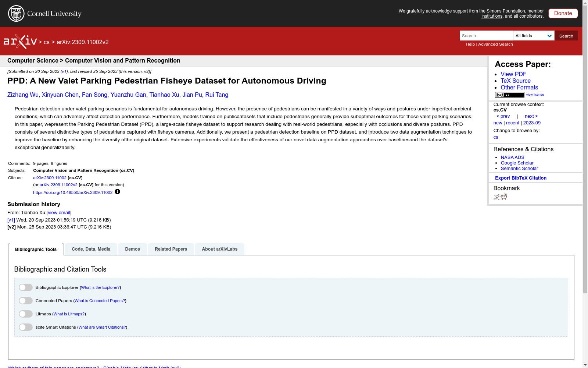Enable the Connected Papers toggle
The height and width of the screenshot is (368, 588).
pos(26,301)
